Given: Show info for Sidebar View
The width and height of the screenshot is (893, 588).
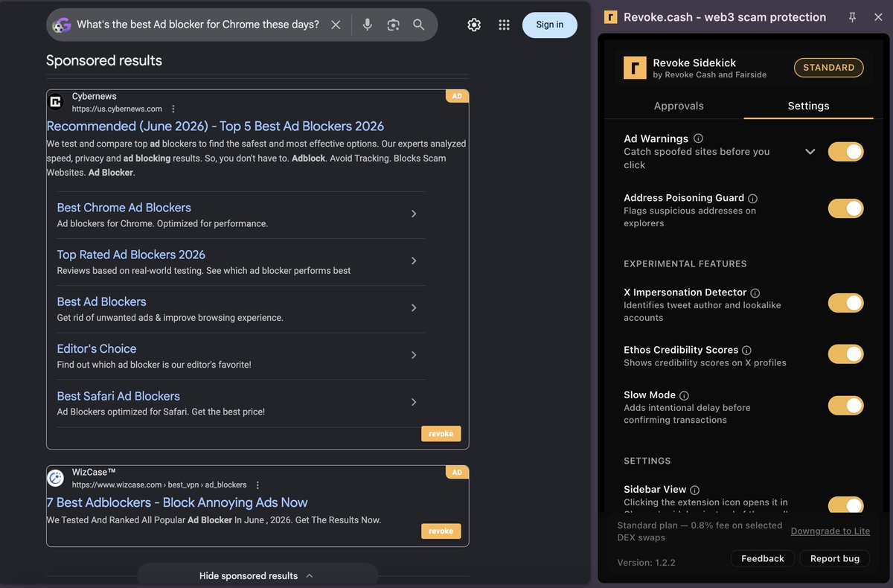Looking at the screenshot, I should (694, 490).
